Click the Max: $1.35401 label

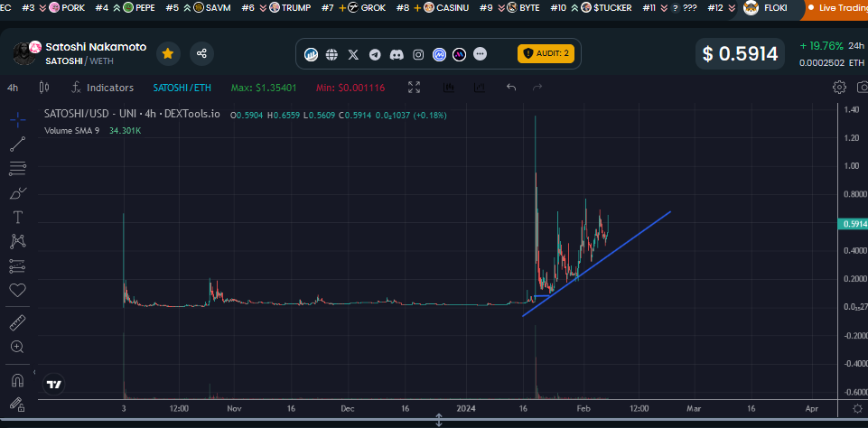(264, 88)
